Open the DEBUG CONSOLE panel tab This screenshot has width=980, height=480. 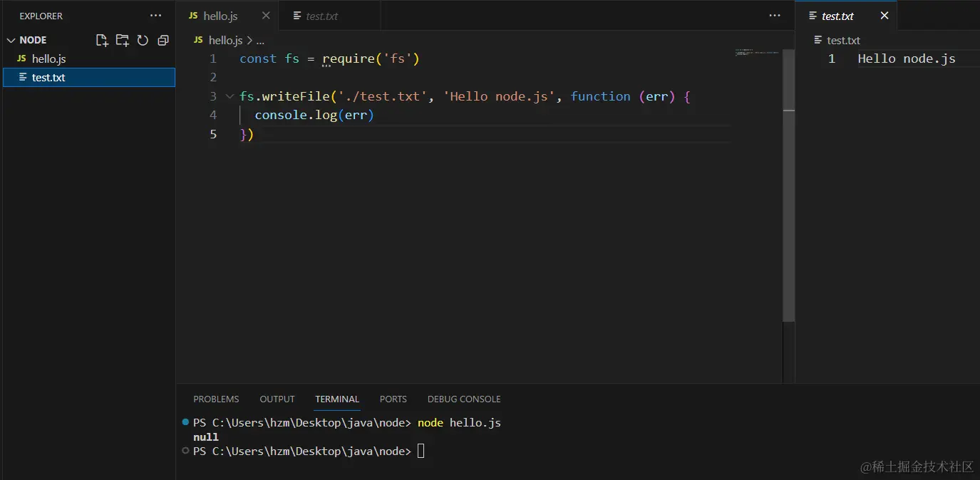pyautogui.click(x=464, y=399)
